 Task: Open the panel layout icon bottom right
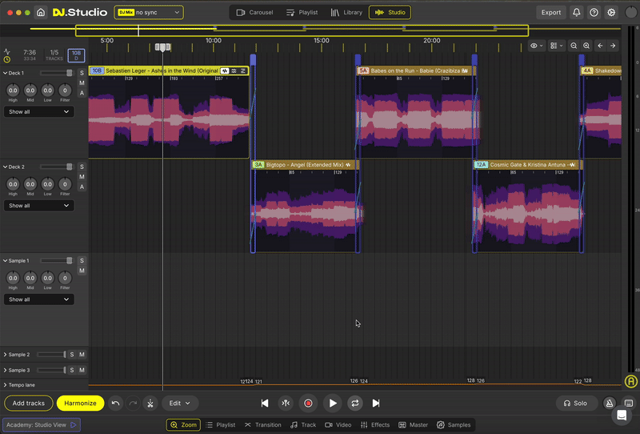pos(629,403)
